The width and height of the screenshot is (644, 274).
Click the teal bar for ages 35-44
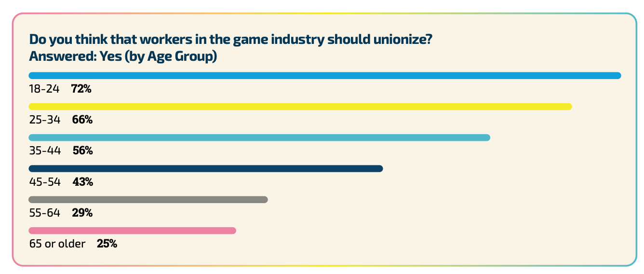(259, 137)
